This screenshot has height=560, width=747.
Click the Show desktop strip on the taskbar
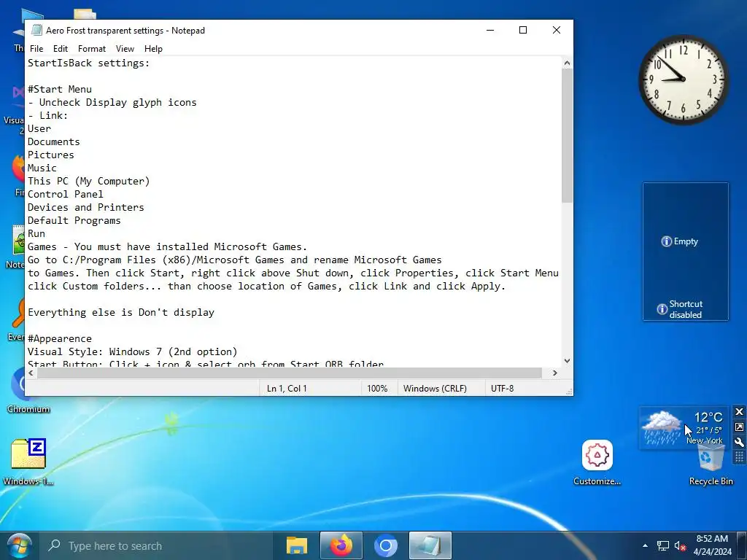(742, 545)
